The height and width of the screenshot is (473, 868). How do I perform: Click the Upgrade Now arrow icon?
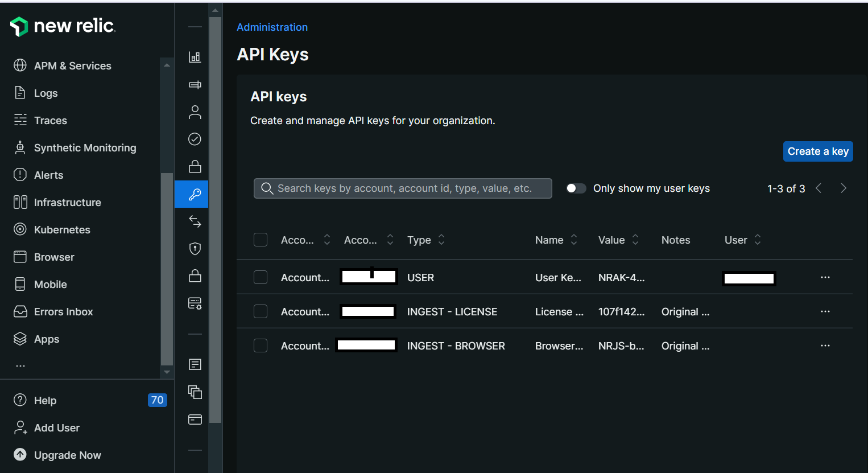click(20, 455)
